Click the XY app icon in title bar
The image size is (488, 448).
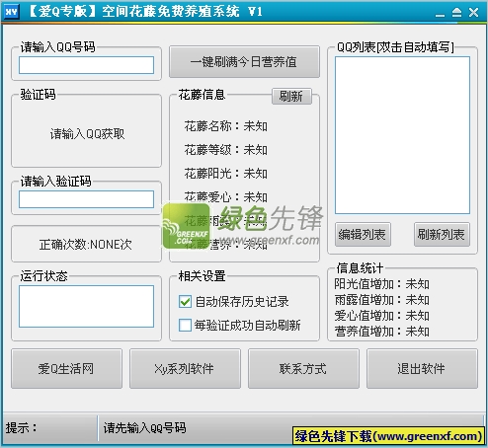(11, 12)
